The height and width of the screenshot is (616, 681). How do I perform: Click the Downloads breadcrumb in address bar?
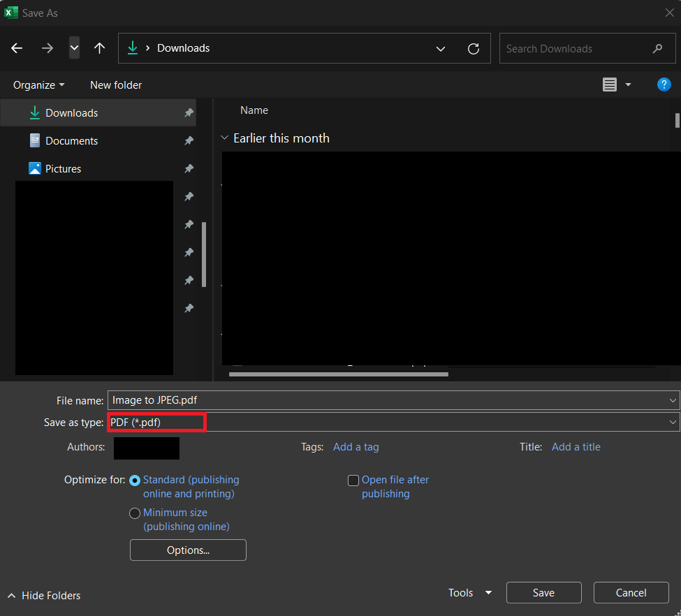(183, 48)
